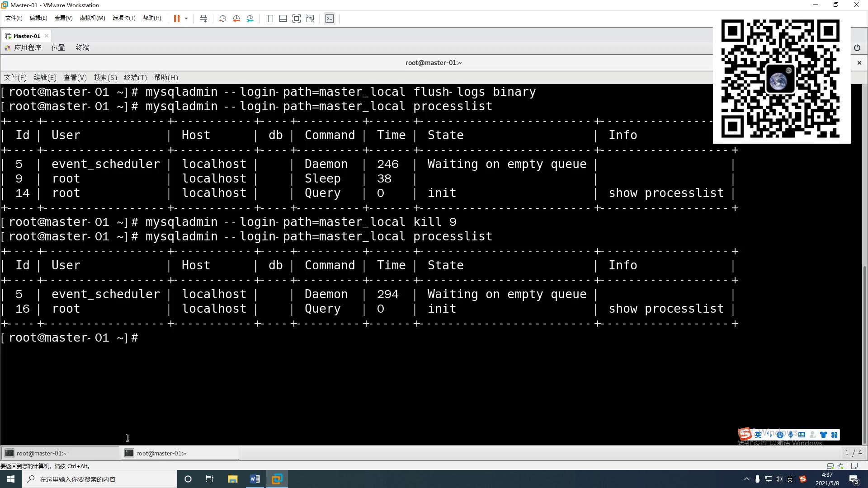Open the Sogou toolbox grid icon

point(834,435)
